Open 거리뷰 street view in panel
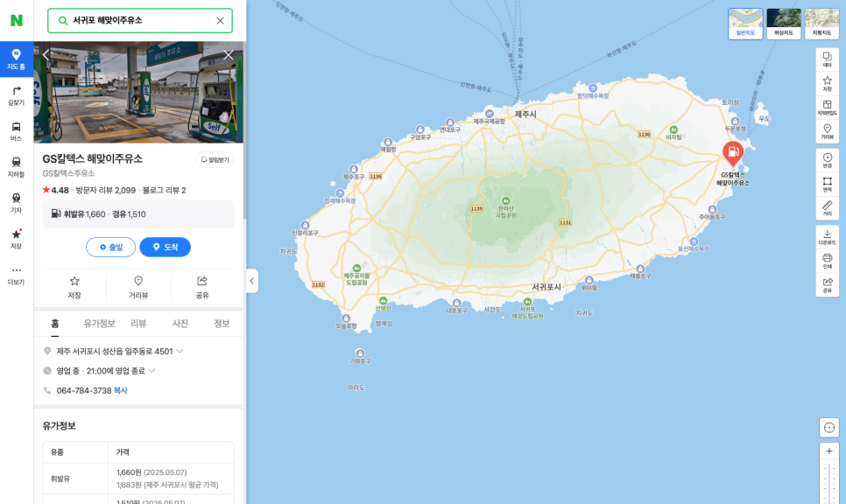Screen dimensions: 846x504 click(138, 287)
